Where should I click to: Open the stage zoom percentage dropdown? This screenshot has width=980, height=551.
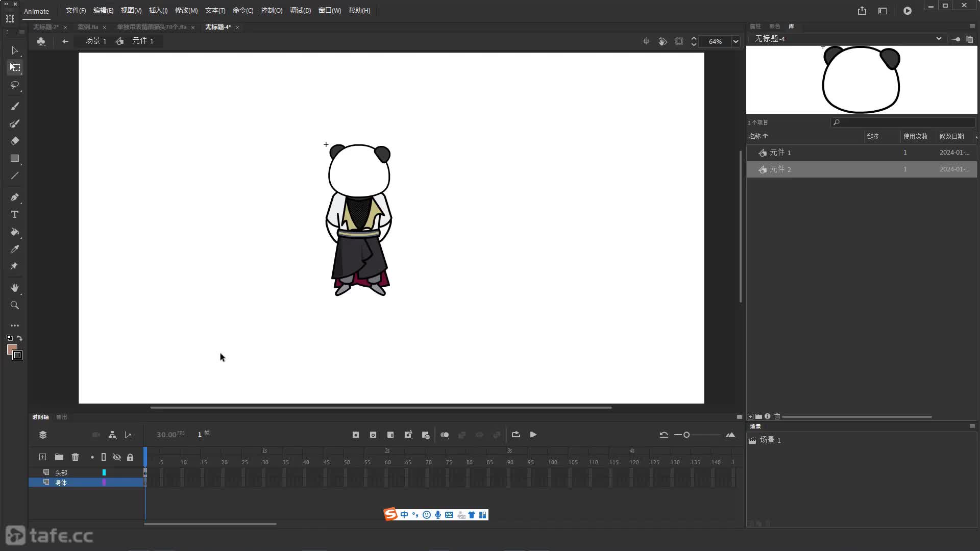coord(736,41)
